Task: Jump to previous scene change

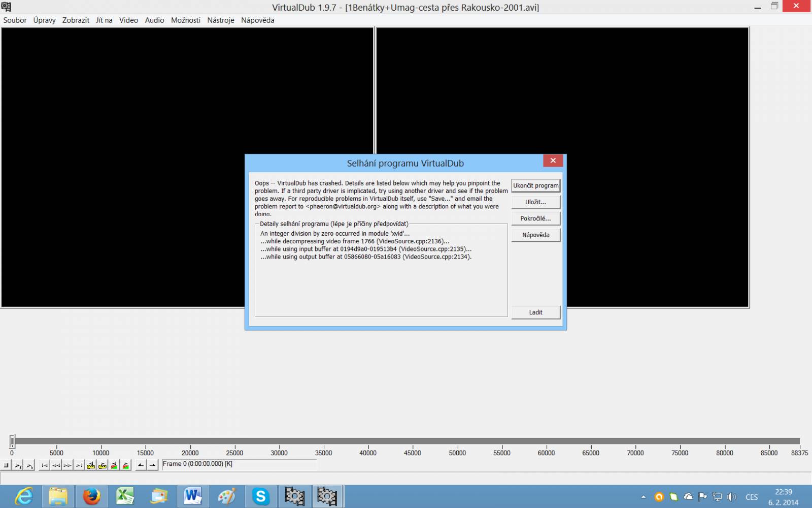Action: (x=114, y=465)
